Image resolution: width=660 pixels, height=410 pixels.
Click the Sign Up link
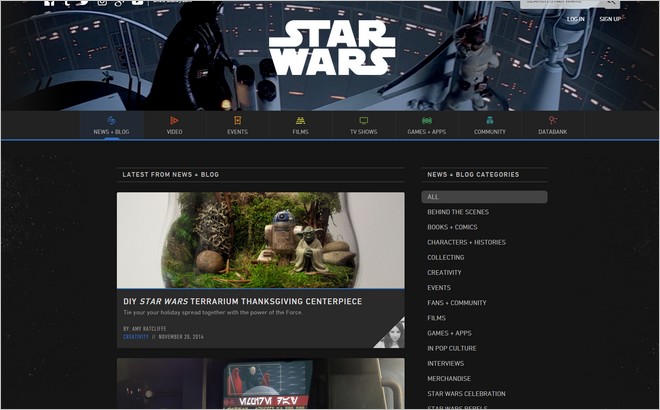(610, 19)
